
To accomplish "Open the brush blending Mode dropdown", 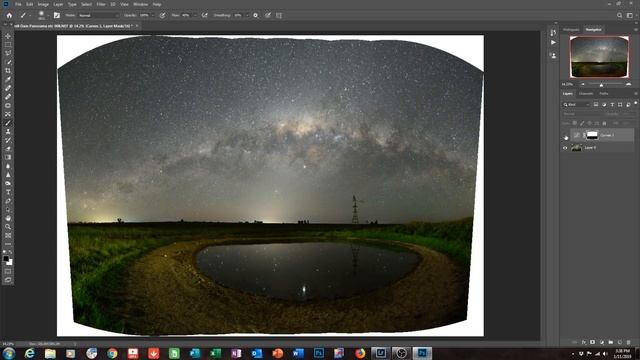I will click(x=98, y=15).
